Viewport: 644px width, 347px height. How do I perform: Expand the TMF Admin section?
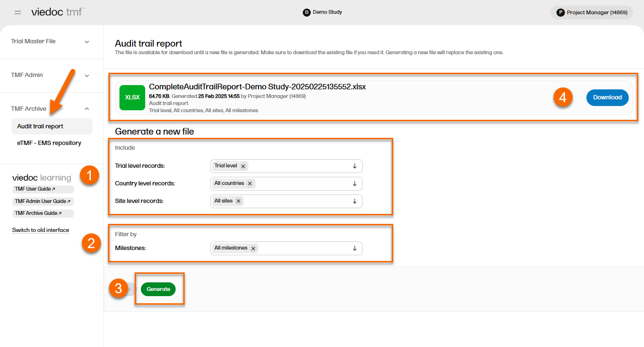click(87, 76)
